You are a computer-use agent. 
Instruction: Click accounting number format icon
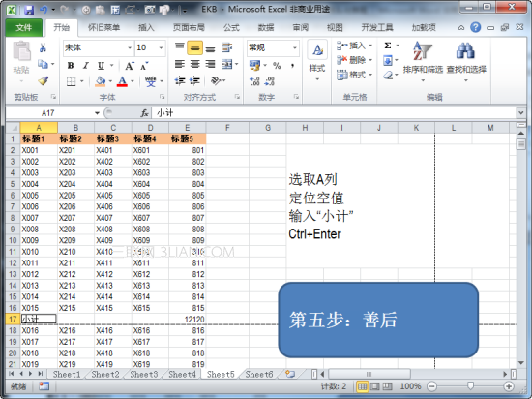[254, 65]
